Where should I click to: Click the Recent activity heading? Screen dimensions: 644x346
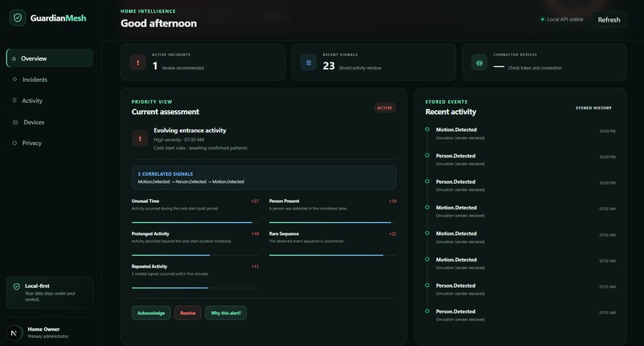click(451, 112)
